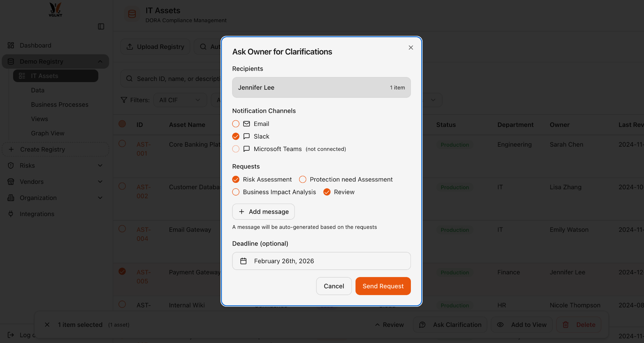Click the Send Request button
Viewport: 644px width, 343px height.
pyautogui.click(x=383, y=286)
